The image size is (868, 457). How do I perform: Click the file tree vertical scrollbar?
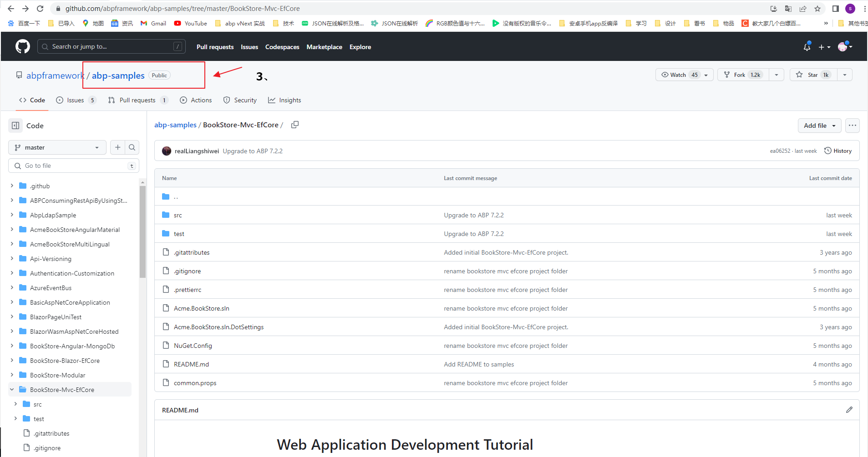(x=142, y=232)
